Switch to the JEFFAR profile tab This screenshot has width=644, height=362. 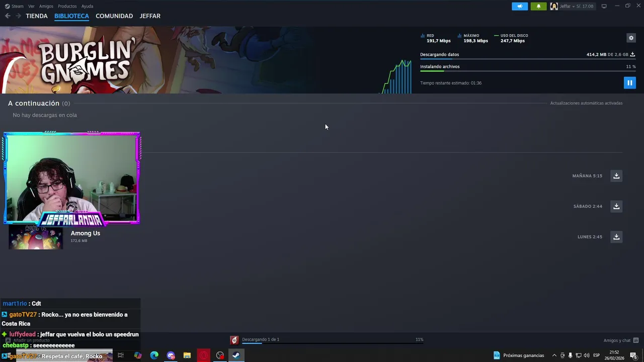[150, 16]
